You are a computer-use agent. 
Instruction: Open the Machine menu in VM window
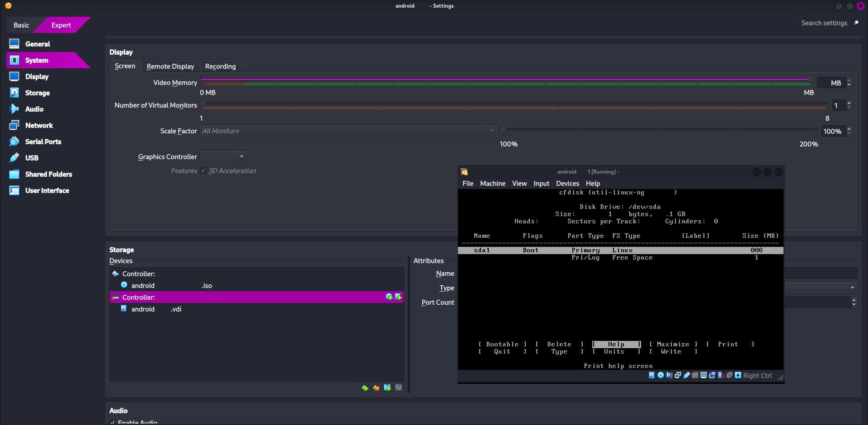pyautogui.click(x=492, y=184)
